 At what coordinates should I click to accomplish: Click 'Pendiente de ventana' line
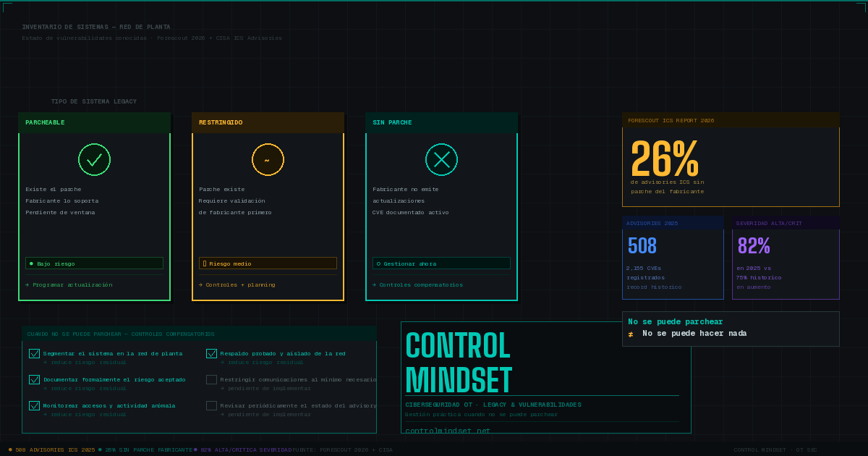click(60, 212)
